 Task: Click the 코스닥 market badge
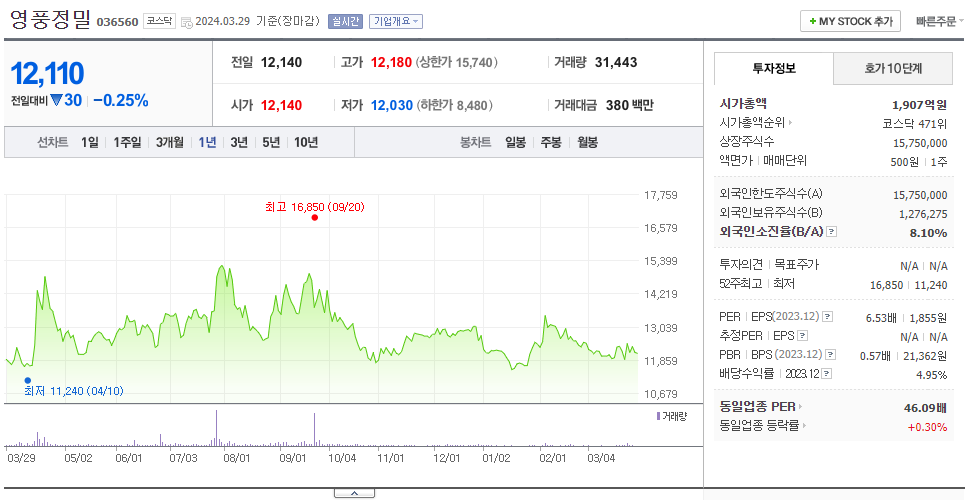(159, 22)
